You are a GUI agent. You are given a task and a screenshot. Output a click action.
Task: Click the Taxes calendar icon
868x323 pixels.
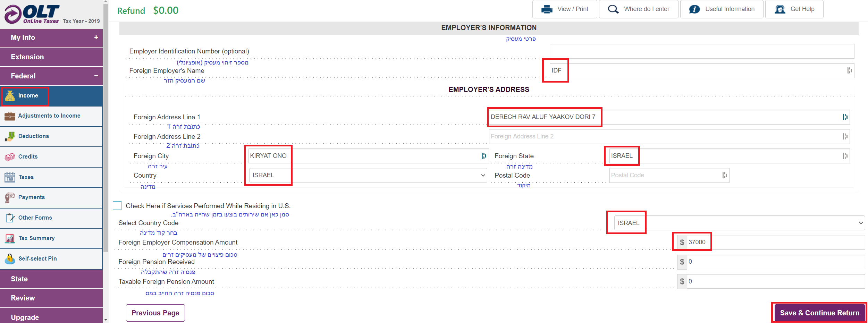tap(10, 177)
